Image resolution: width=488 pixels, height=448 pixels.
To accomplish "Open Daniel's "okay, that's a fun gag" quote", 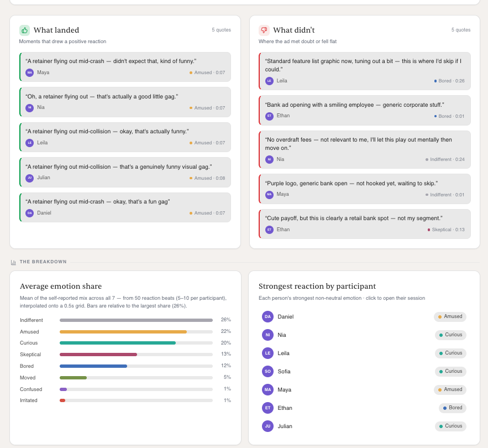I will 125,207.
